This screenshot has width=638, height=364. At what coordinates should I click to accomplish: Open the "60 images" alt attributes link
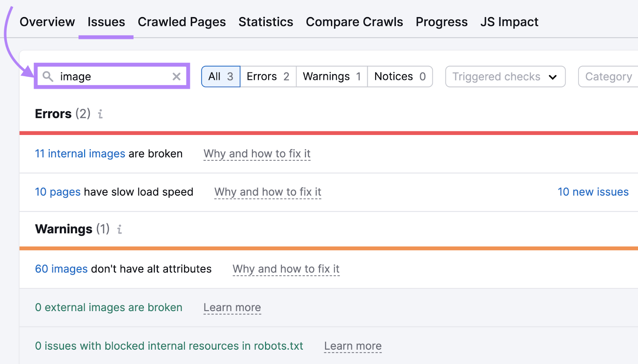tap(61, 269)
